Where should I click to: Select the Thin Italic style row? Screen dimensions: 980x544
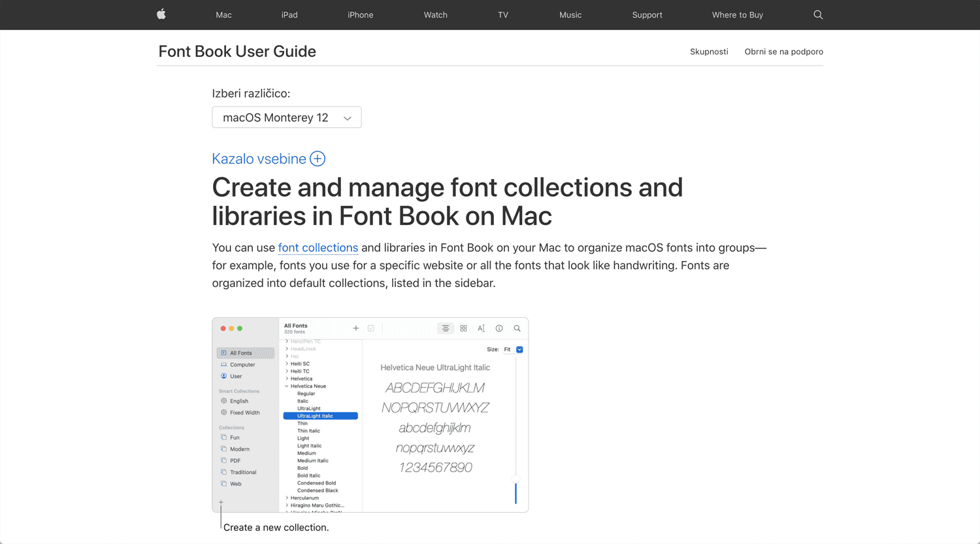click(x=309, y=431)
